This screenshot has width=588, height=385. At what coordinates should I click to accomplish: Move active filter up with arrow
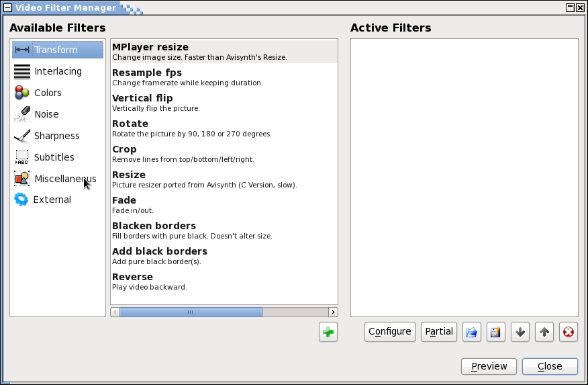pyautogui.click(x=544, y=332)
